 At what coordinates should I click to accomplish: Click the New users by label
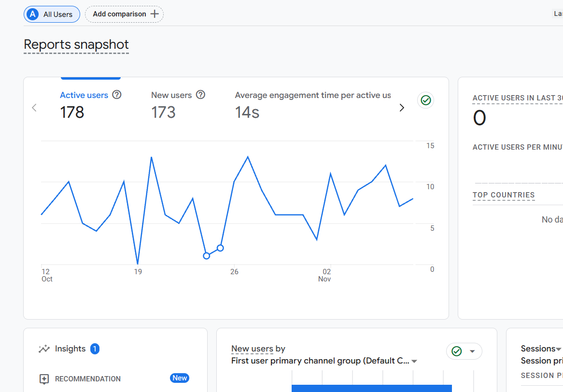pos(258,349)
